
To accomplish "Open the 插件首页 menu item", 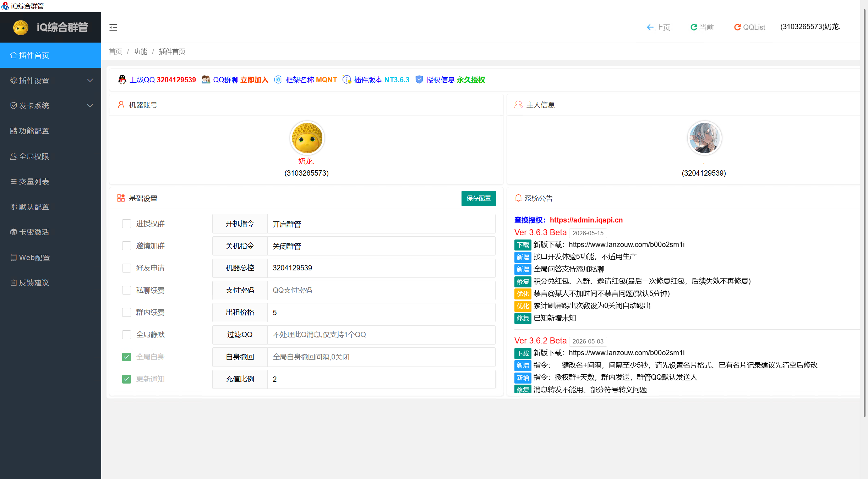I will coord(50,55).
